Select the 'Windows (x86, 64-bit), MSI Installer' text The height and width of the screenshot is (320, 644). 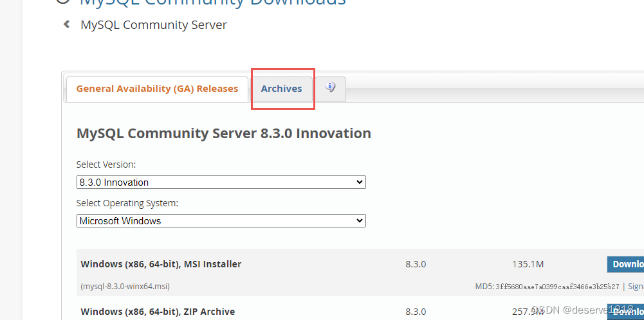[161, 264]
